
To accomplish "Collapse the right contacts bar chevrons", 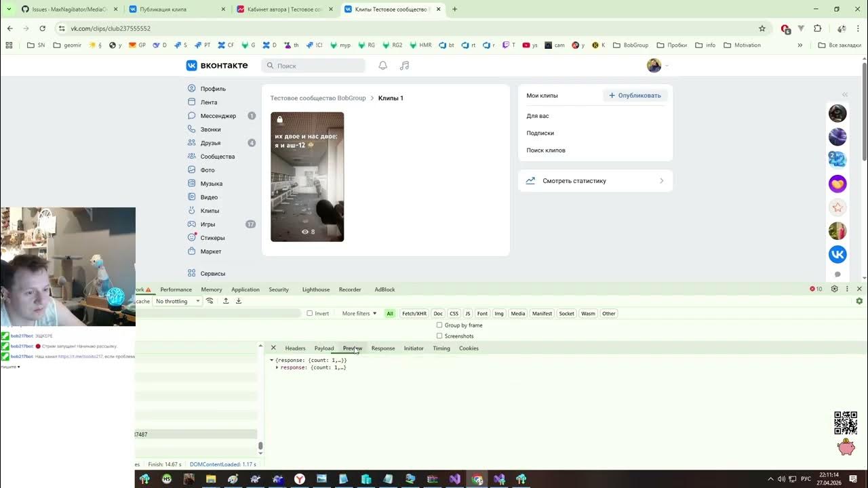I will point(845,95).
